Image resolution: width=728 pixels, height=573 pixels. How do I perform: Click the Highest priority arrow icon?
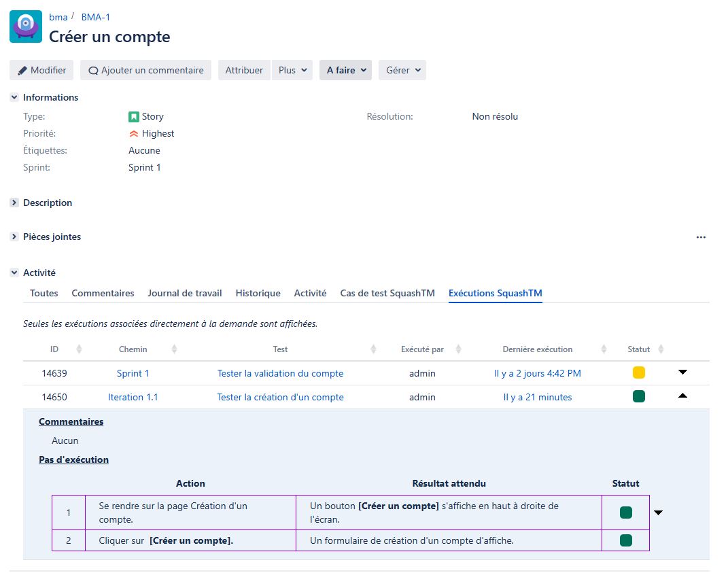(x=134, y=134)
